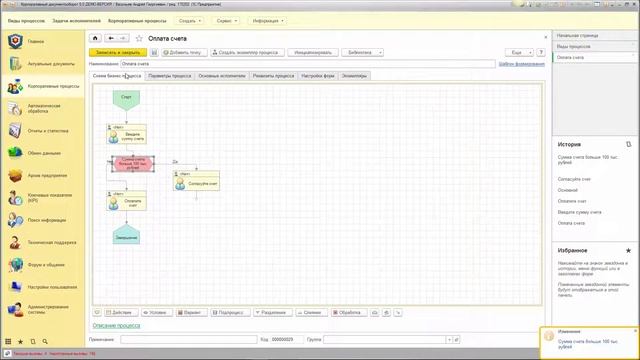Add Действие element from diagram toolbar
This screenshot has width=640, height=360.
pos(121,313)
